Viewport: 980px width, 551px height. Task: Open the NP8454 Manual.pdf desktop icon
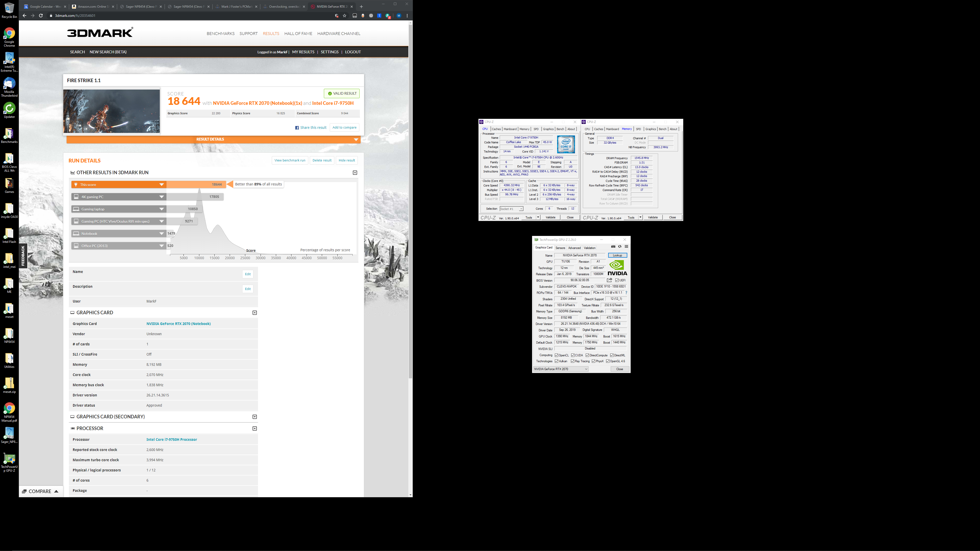(x=9, y=412)
